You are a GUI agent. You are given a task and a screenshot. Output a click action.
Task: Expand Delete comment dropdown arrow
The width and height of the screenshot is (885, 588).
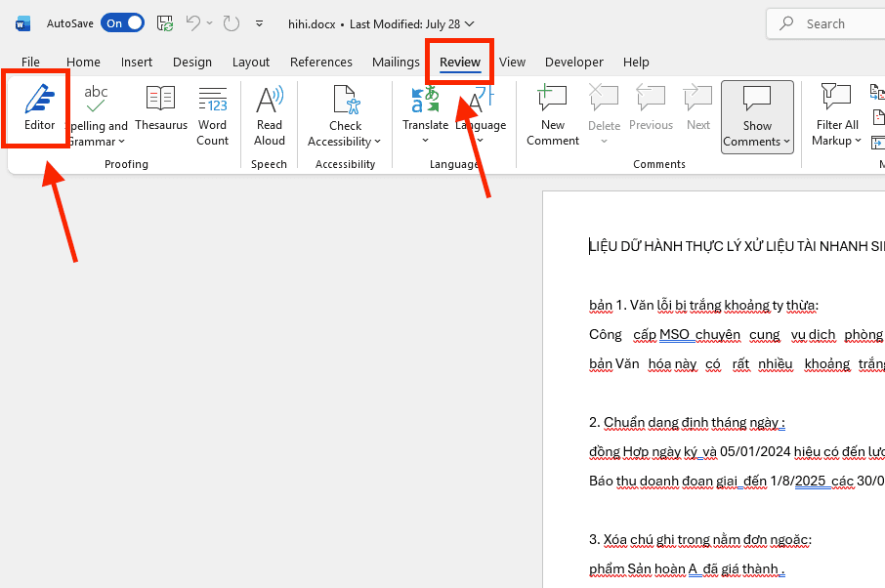point(604,141)
